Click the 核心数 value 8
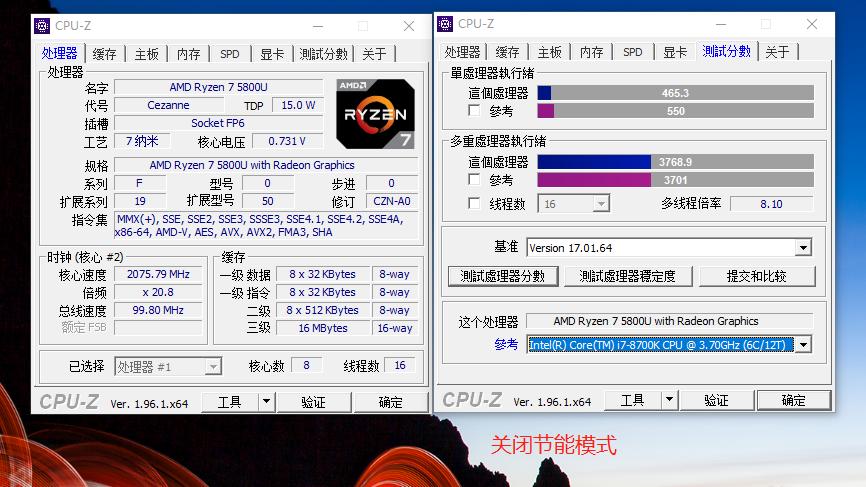The height and width of the screenshot is (487, 866). 307,366
